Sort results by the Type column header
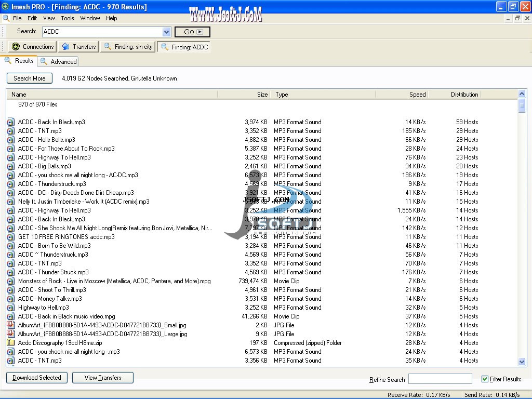 click(323, 95)
